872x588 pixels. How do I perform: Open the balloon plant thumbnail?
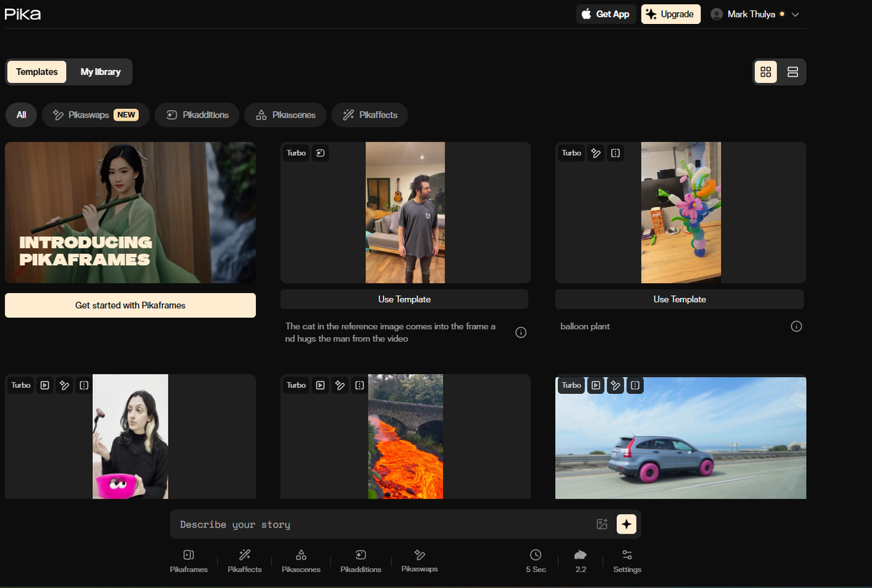681,212
